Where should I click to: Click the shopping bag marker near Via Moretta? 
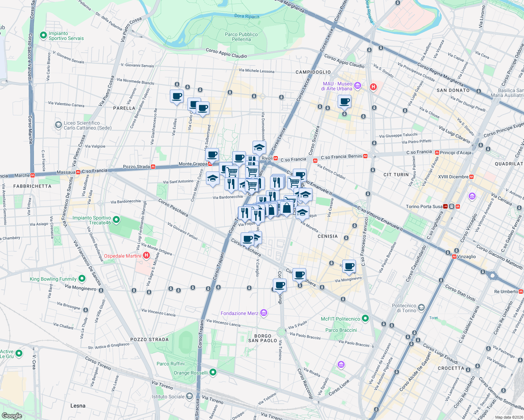click(287, 208)
